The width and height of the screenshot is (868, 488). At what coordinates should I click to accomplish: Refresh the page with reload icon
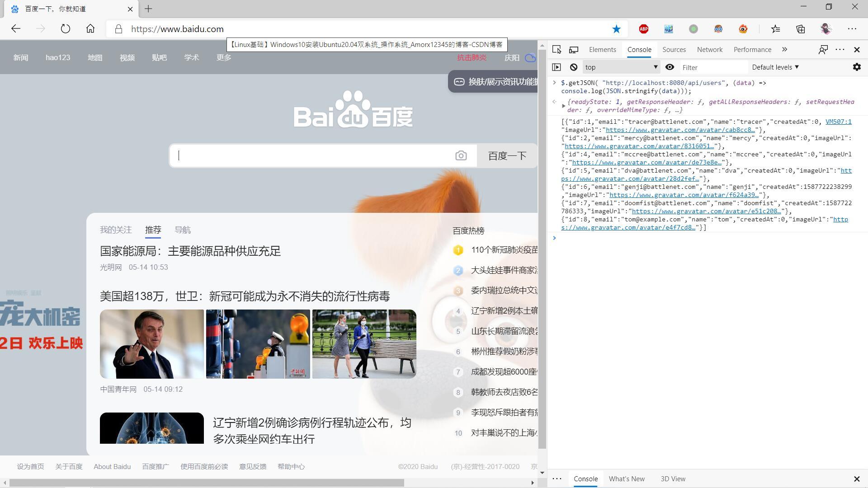pos(66,29)
